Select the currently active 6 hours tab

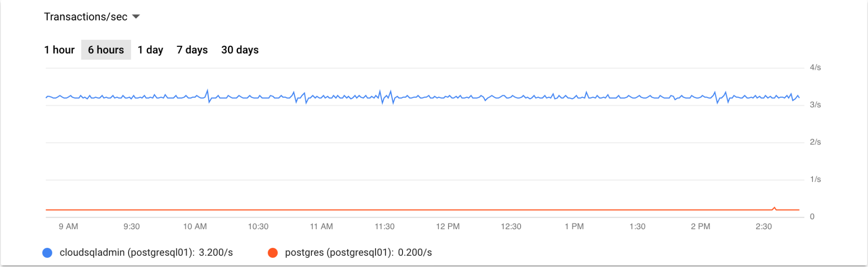(106, 49)
